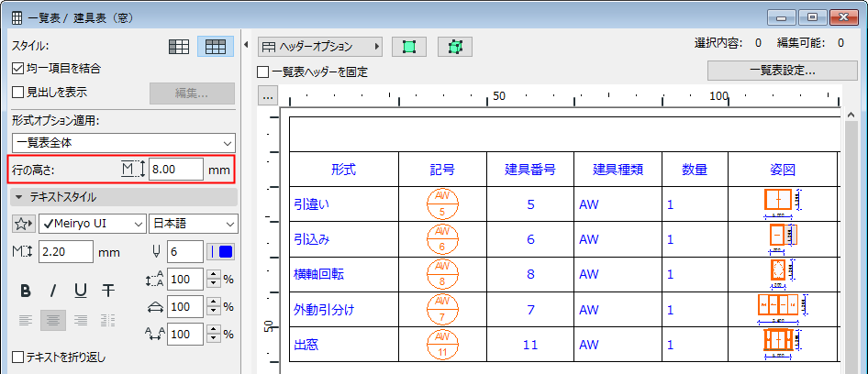Click the line spacing percent stepper
This screenshot has width=868, height=374.
coord(214,280)
